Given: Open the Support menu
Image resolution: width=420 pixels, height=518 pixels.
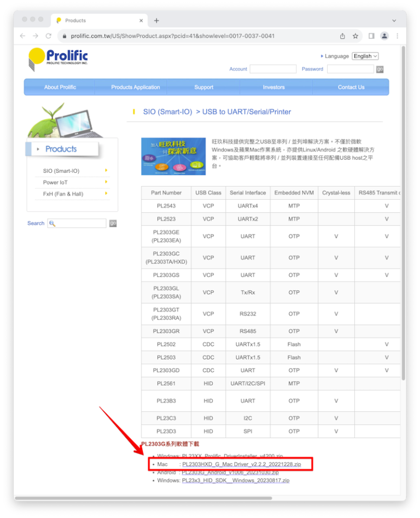Looking at the screenshot, I should 203,87.
